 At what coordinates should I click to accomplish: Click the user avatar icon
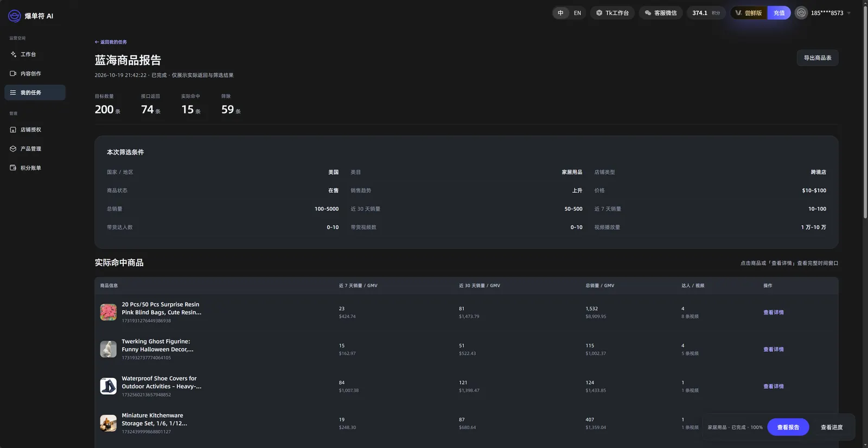click(801, 13)
